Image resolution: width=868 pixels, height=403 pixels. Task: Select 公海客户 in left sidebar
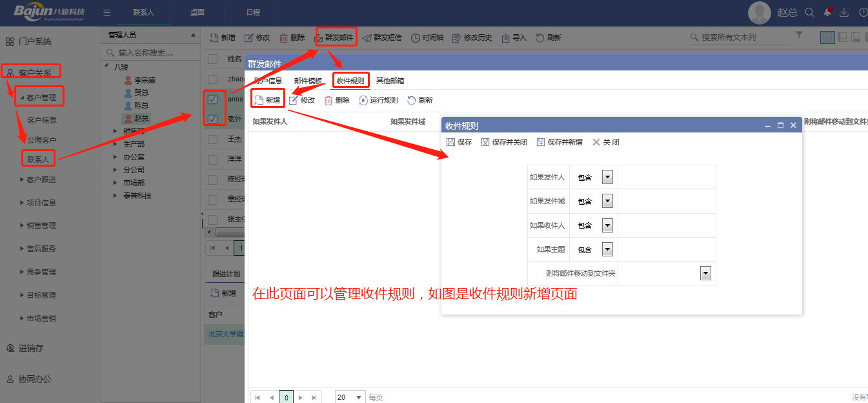(41, 139)
